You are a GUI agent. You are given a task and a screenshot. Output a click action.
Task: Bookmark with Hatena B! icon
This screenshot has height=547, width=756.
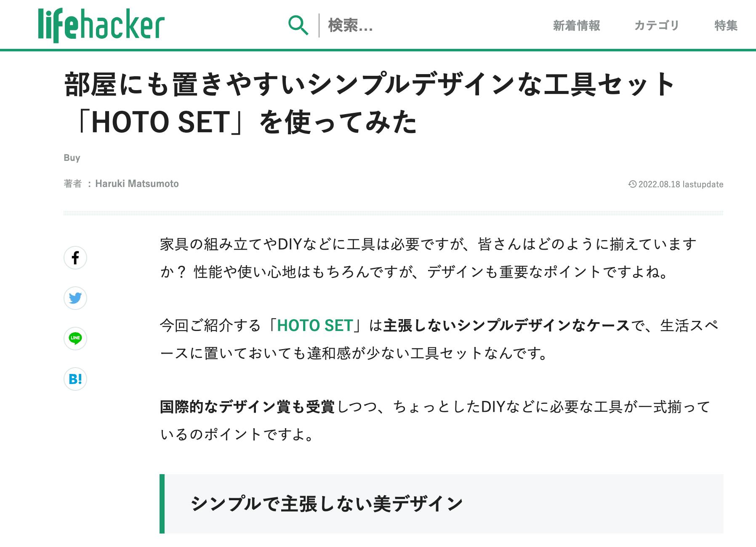click(x=75, y=379)
